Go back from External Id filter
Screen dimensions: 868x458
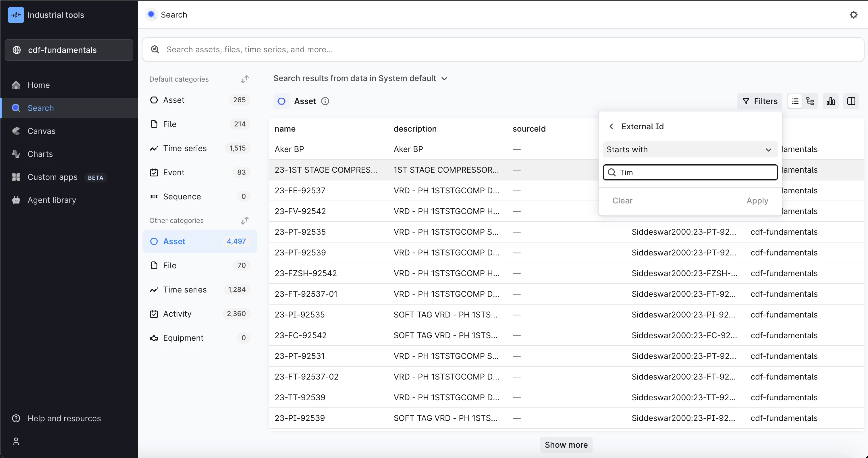pyautogui.click(x=611, y=126)
